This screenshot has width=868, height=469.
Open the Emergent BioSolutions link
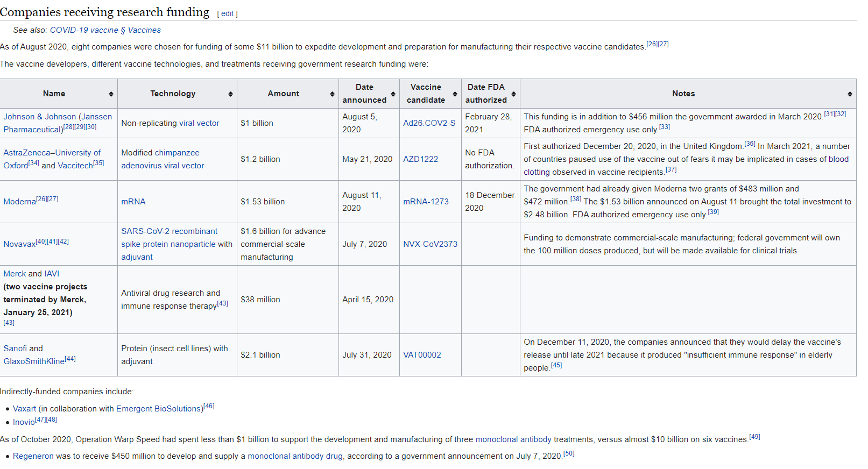pyautogui.click(x=159, y=409)
